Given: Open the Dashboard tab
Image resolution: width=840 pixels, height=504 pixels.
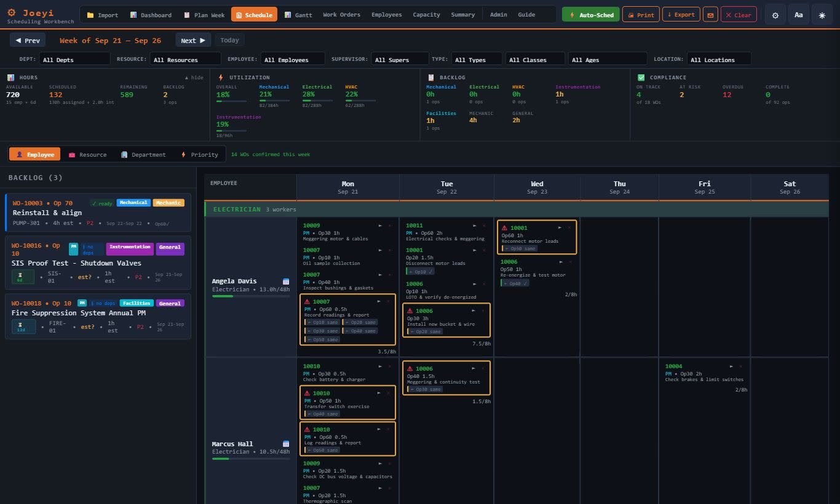Looking at the screenshot, I should (151, 15).
